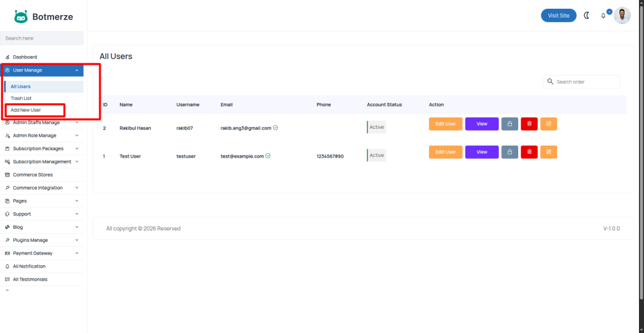The image size is (644, 333).
Task: Open the Trash List submenu item
Action: (21, 98)
